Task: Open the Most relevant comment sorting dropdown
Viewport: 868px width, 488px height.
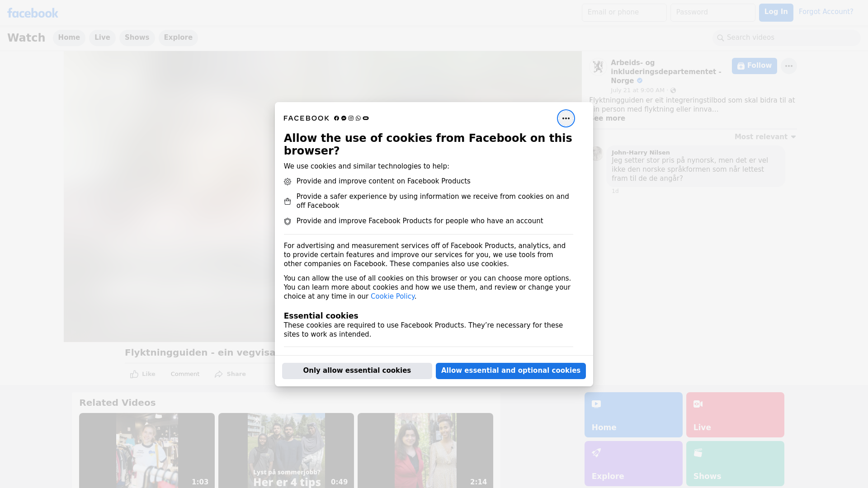Action: tap(765, 137)
